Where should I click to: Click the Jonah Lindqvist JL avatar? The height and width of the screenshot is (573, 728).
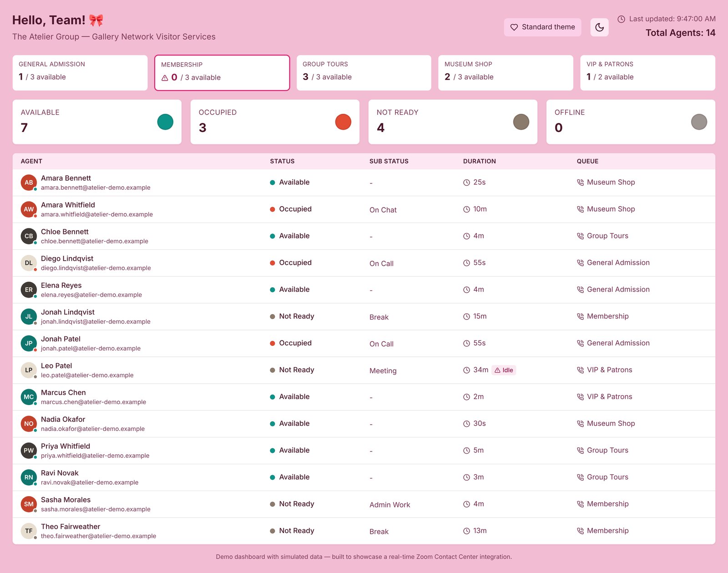pyautogui.click(x=29, y=317)
